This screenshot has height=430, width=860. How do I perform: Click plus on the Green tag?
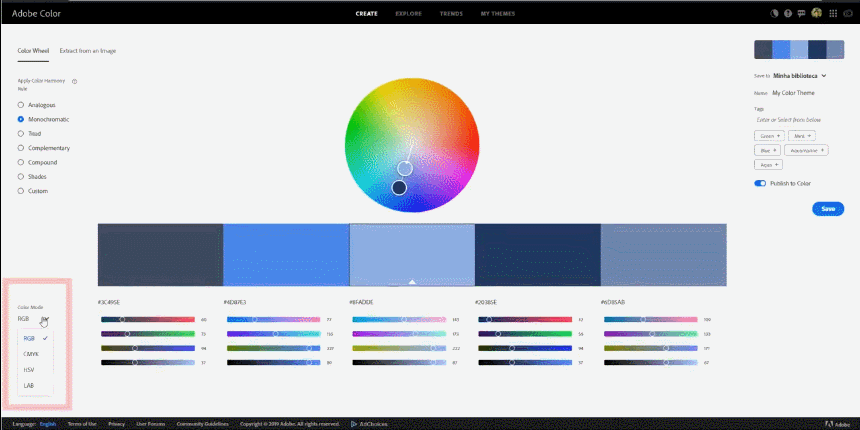(x=778, y=135)
